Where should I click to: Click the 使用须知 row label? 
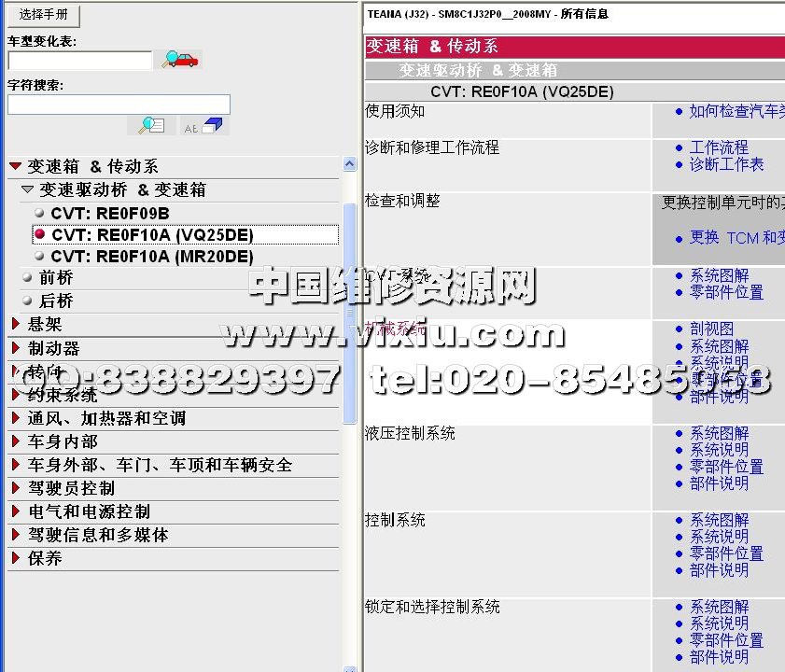click(x=395, y=111)
